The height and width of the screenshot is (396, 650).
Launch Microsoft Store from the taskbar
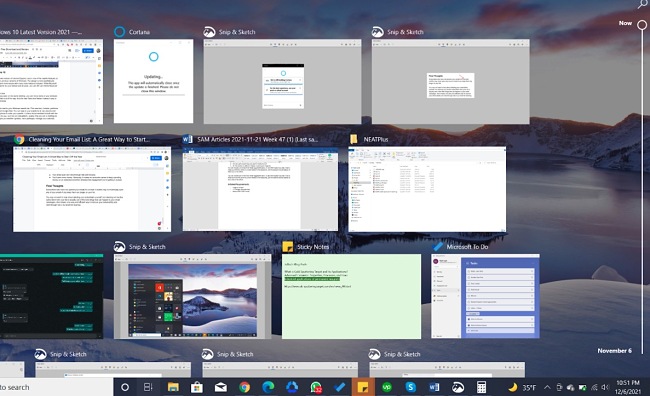click(x=197, y=387)
